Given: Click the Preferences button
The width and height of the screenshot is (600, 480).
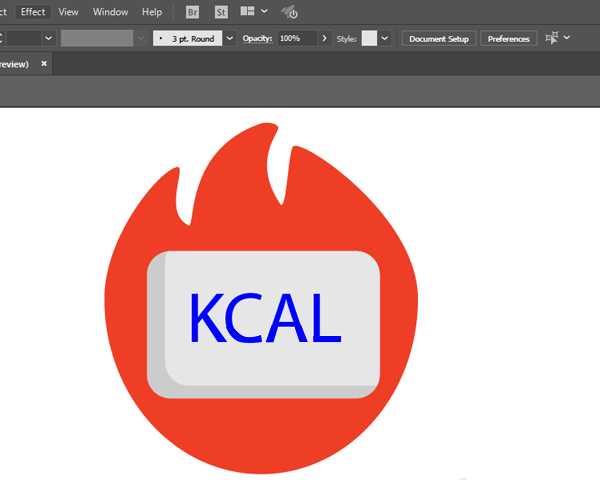Looking at the screenshot, I should [x=509, y=39].
